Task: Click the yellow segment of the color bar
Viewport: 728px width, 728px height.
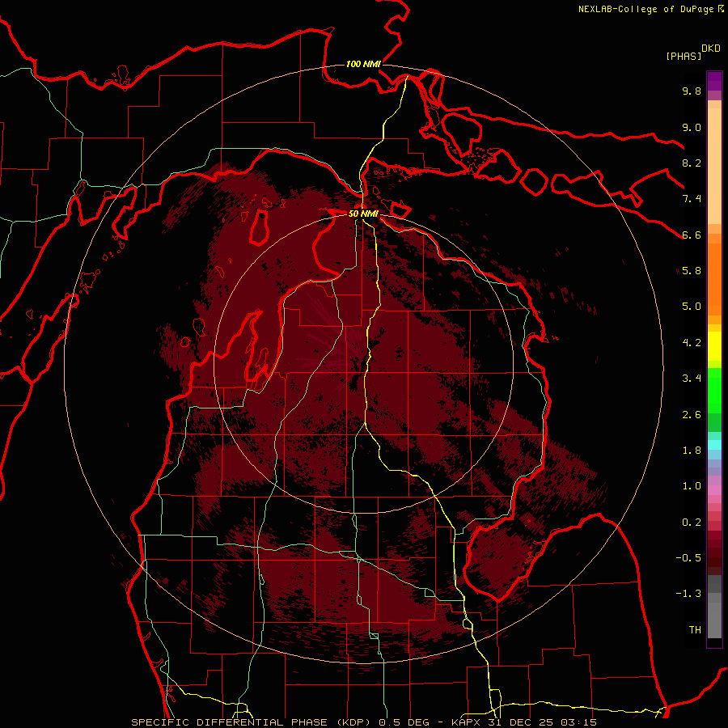Action: (714, 346)
